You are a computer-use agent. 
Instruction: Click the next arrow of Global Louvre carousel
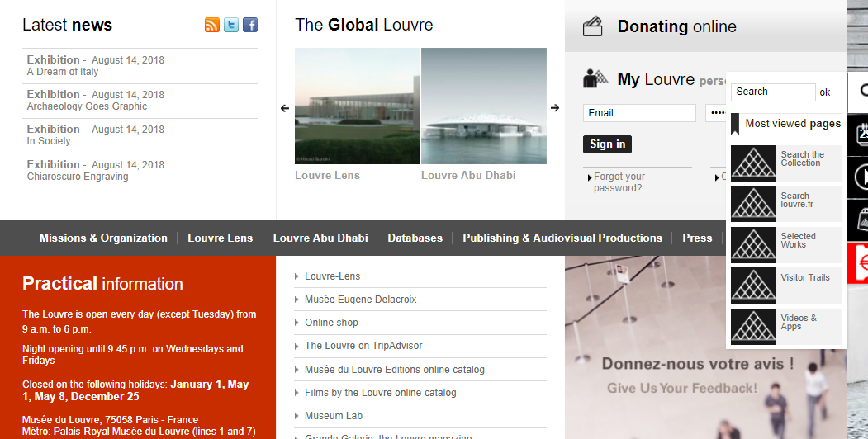coord(555,108)
